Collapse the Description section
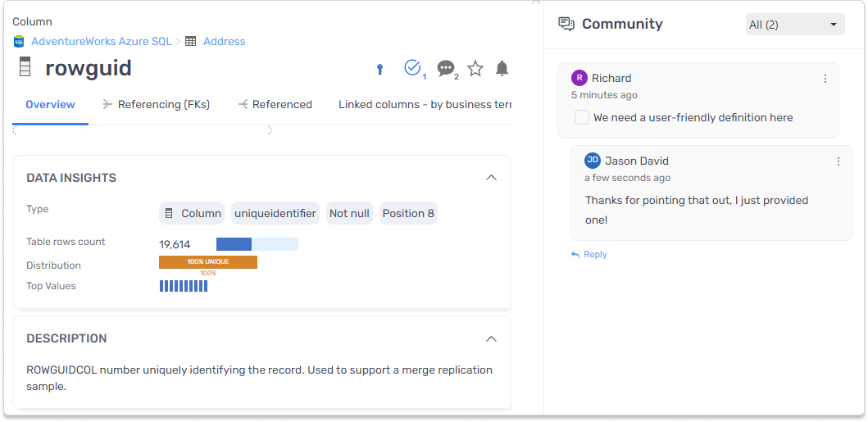 point(491,338)
